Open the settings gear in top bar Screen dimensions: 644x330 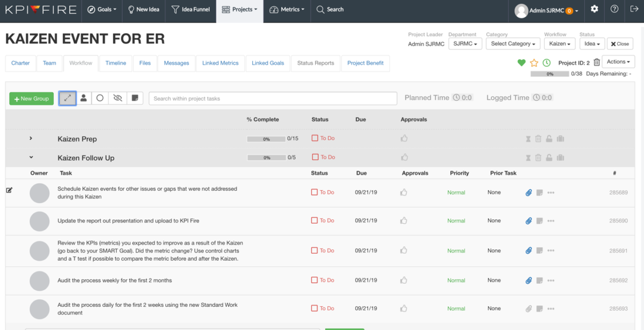tap(595, 9)
